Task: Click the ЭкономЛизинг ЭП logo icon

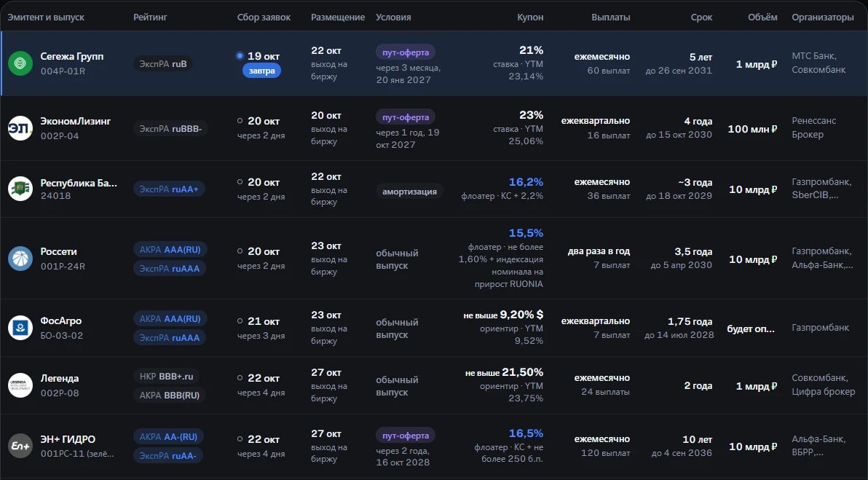Action: [20, 128]
